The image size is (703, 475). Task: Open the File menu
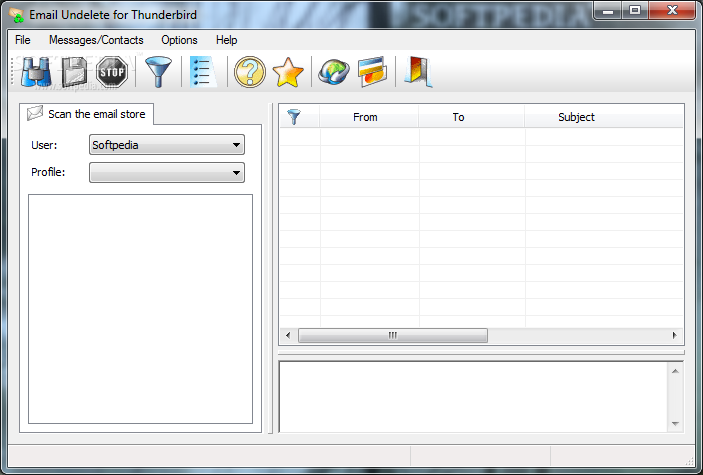pos(22,40)
